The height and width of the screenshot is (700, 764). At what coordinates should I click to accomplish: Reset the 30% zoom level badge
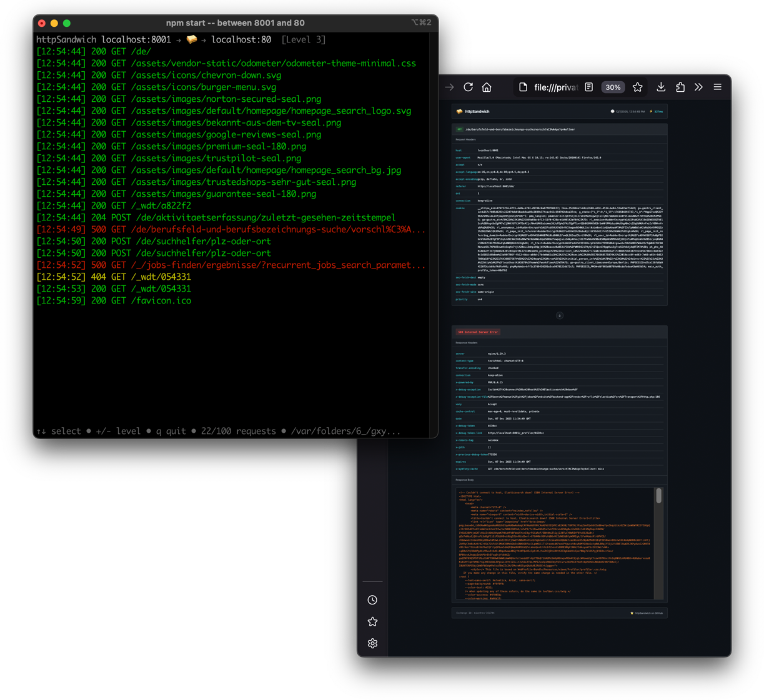[x=613, y=87]
